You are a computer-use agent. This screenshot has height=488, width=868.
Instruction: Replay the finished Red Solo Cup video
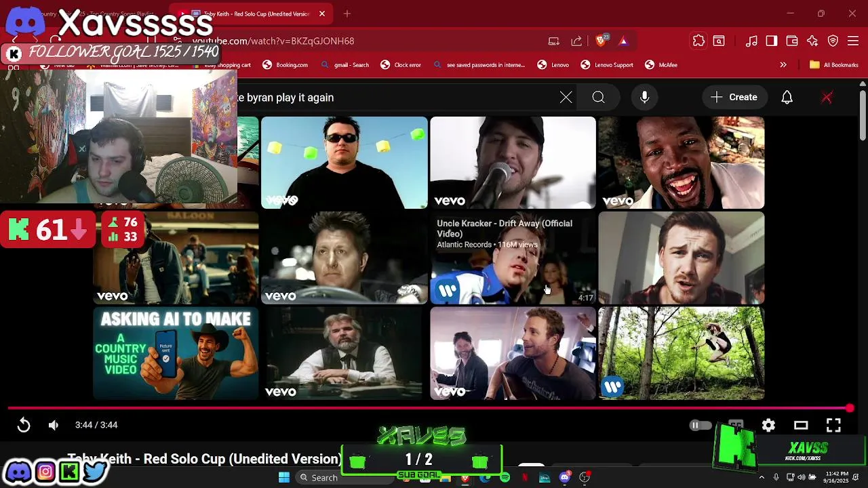coord(24,425)
